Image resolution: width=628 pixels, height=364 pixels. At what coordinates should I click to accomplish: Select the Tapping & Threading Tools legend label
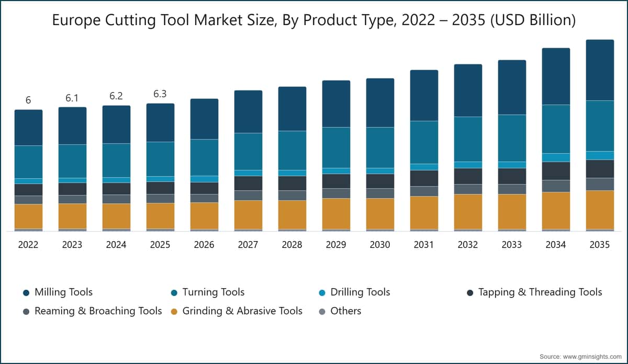point(540,292)
